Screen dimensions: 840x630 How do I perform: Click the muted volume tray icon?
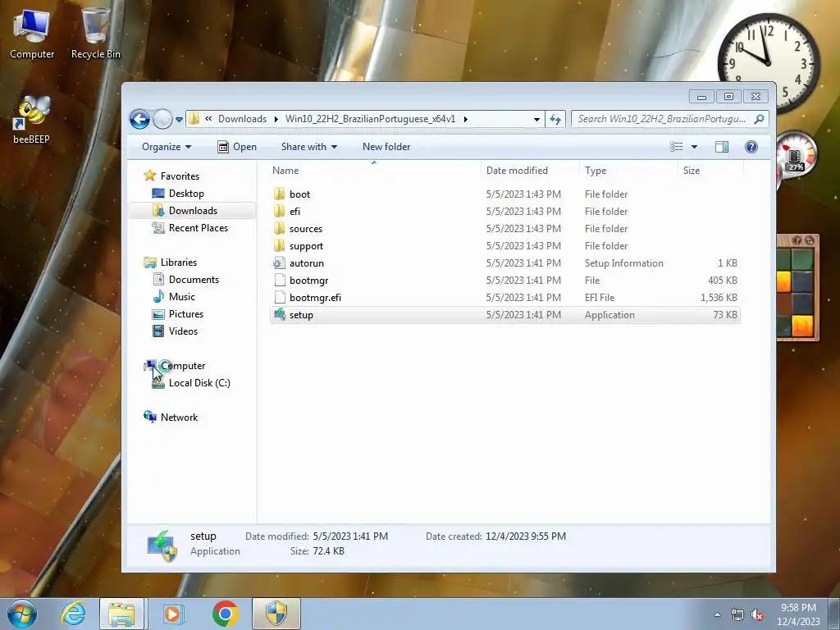click(757, 615)
